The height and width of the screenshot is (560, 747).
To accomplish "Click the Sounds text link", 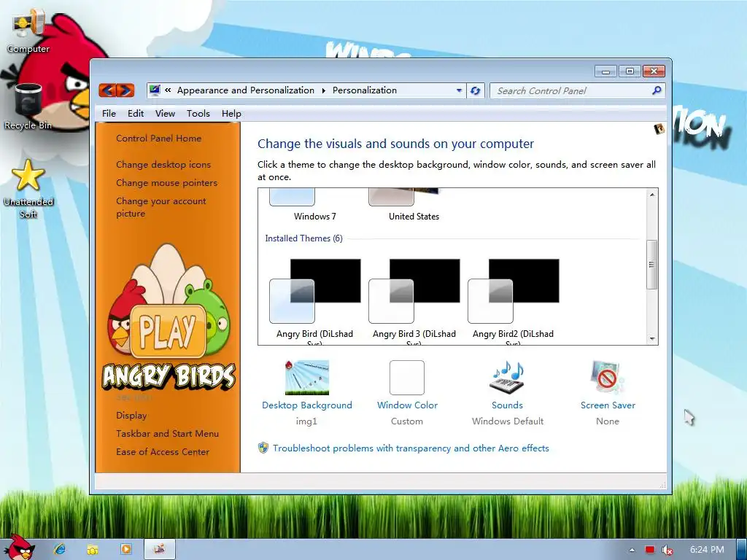I will [508, 405].
